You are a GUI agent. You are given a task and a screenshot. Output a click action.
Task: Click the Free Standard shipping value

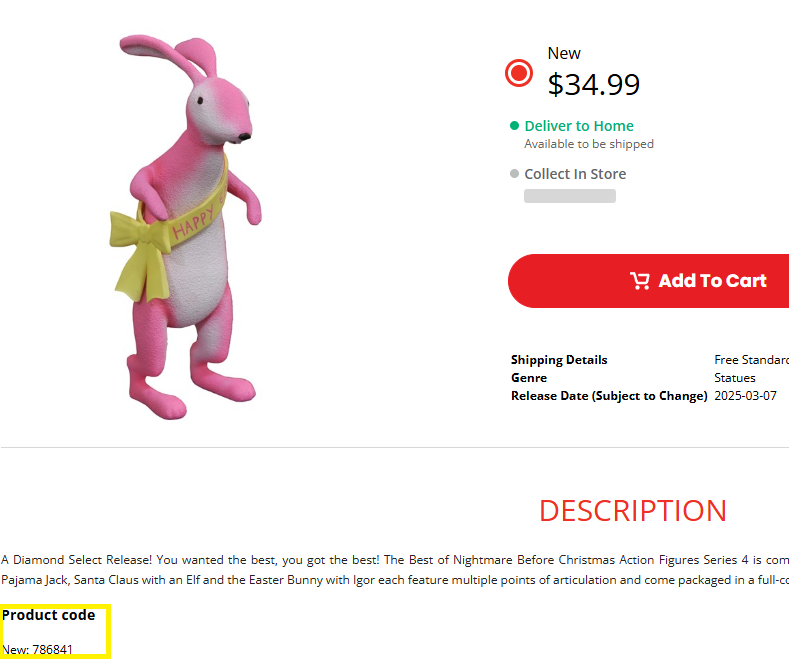(x=751, y=360)
